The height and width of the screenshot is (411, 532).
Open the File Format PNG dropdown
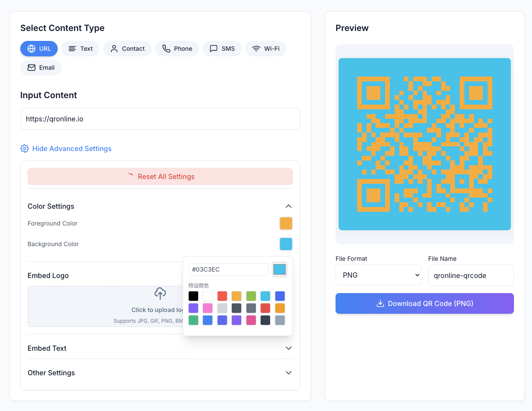378,275
